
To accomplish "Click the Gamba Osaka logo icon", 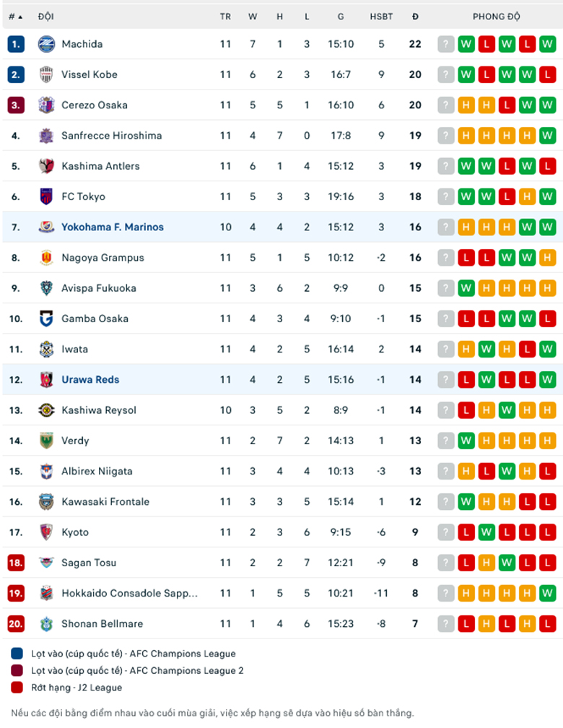I will pos(46,318).
